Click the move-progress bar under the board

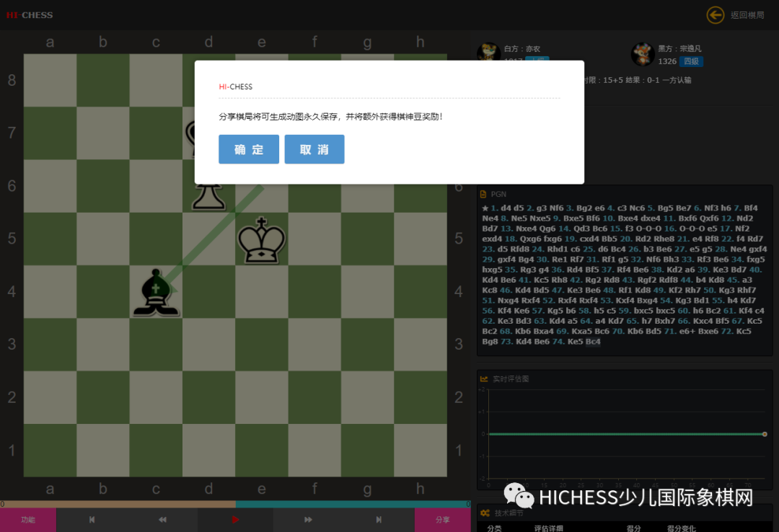click(234, 504)
